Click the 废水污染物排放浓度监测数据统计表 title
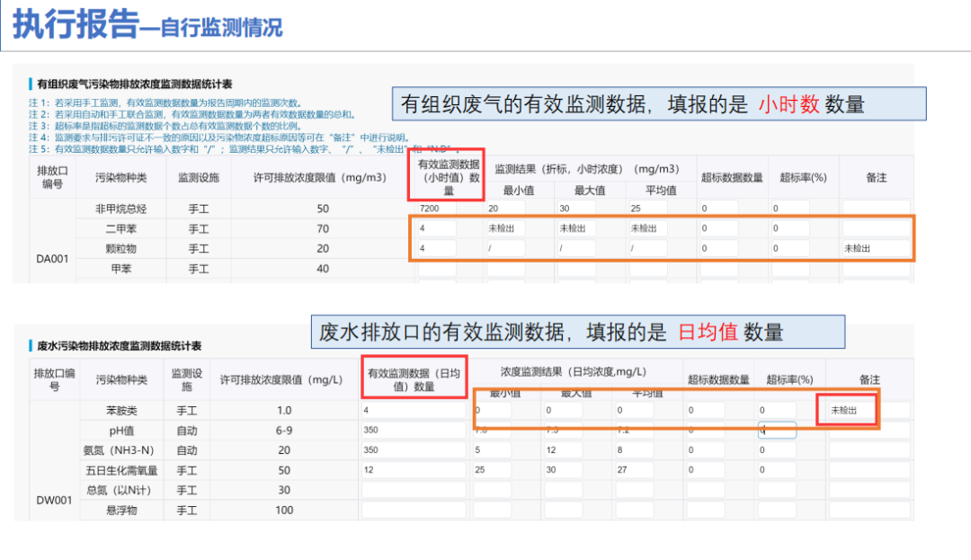The width and height of the screenshot is (971, 560). pyautogui.click(x=119, y=345)
